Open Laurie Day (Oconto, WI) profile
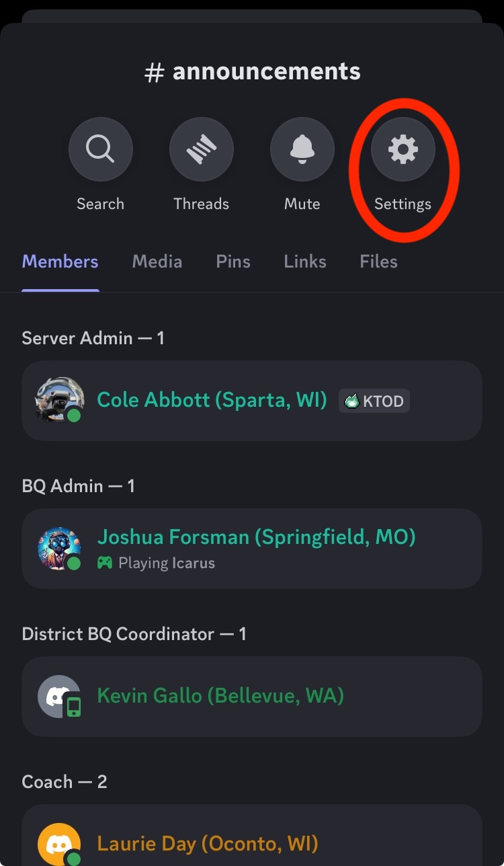Screen dimensions: 504x866 click(x=207, y=843)
